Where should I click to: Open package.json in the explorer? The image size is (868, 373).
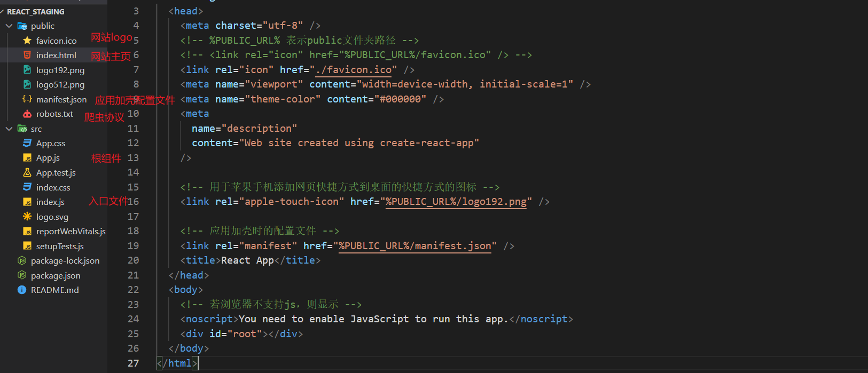pos(56,275)
